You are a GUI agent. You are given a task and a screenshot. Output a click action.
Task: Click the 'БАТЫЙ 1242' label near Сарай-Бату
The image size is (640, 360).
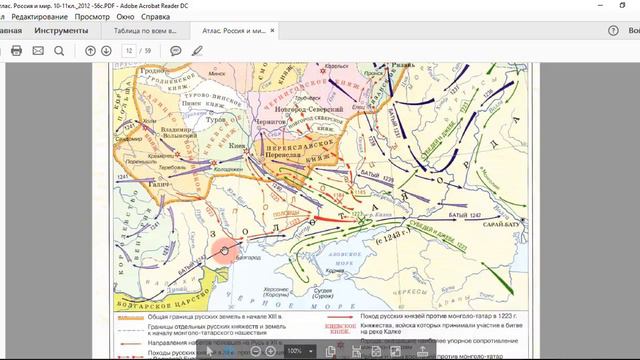[464, 215]
